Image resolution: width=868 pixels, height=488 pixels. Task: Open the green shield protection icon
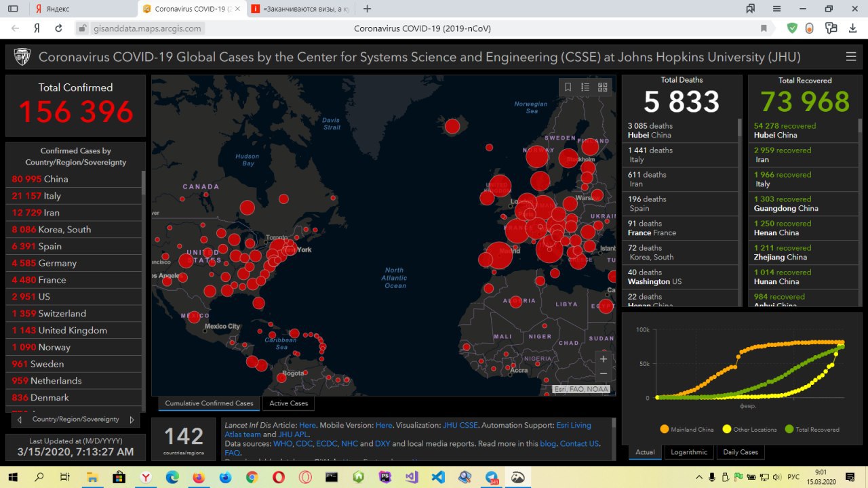click(792, 28)
